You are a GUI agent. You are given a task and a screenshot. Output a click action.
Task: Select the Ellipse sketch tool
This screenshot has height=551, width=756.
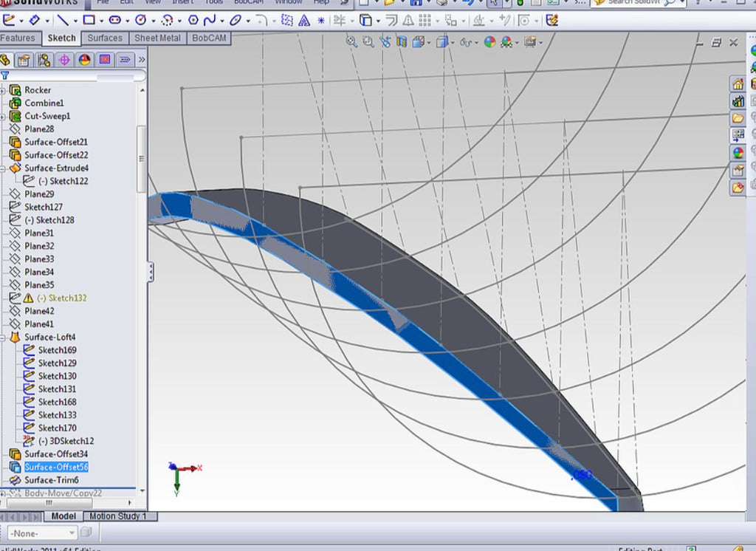[235, 21]
